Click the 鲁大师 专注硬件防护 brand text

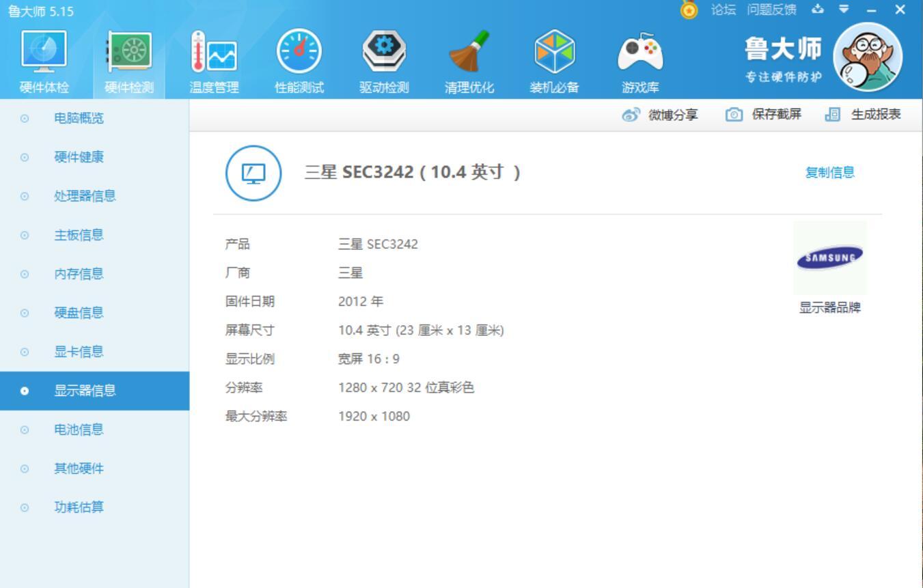pos(783,59)
